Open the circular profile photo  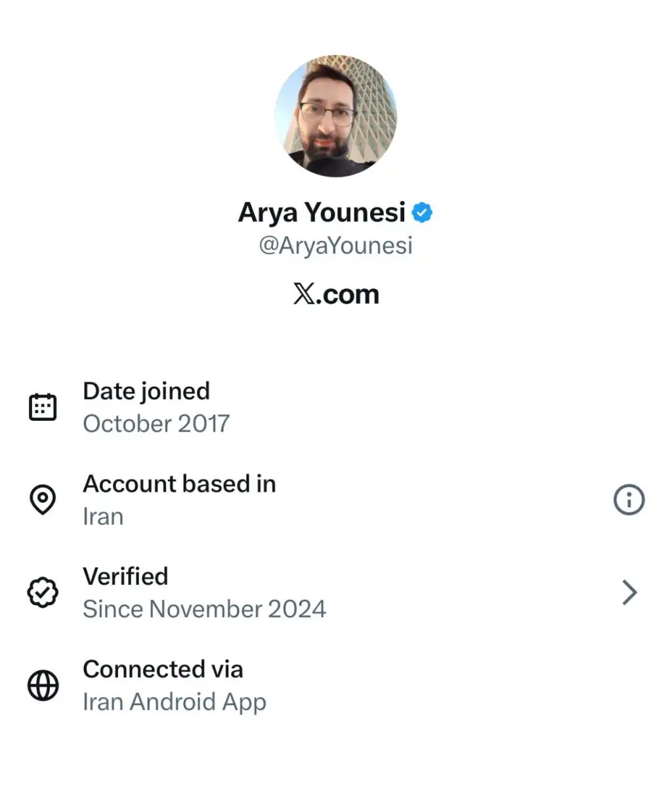point(336,116)
